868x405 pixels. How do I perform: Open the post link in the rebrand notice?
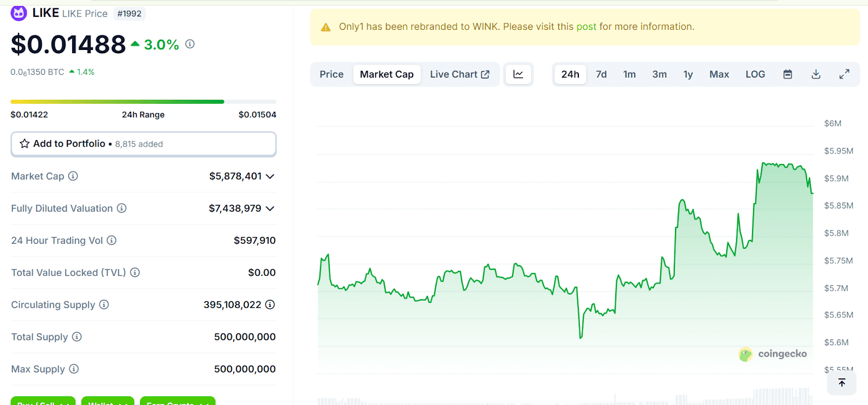click(x=586, y=27)
